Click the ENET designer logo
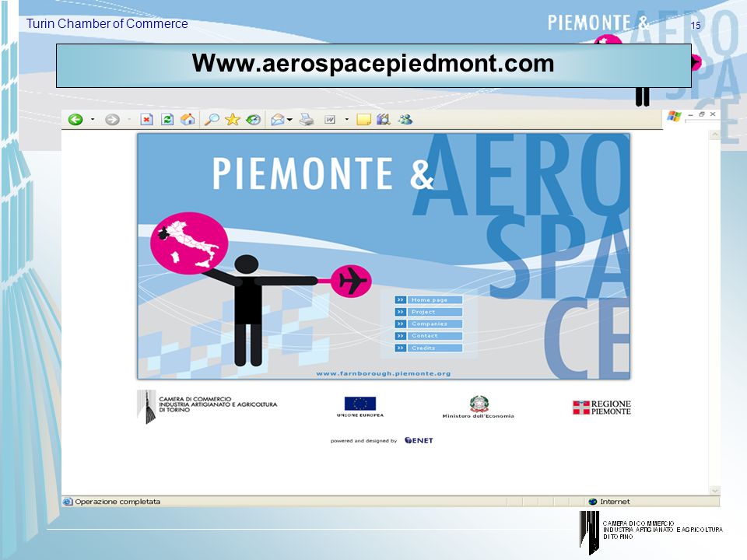The image size is (747, 560). tap(419, 440)
